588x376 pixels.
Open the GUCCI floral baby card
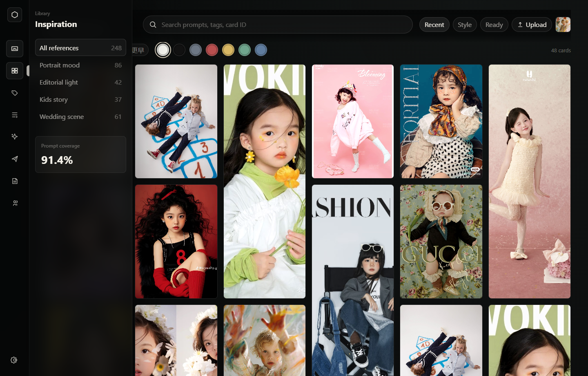(x=441, y=242)
